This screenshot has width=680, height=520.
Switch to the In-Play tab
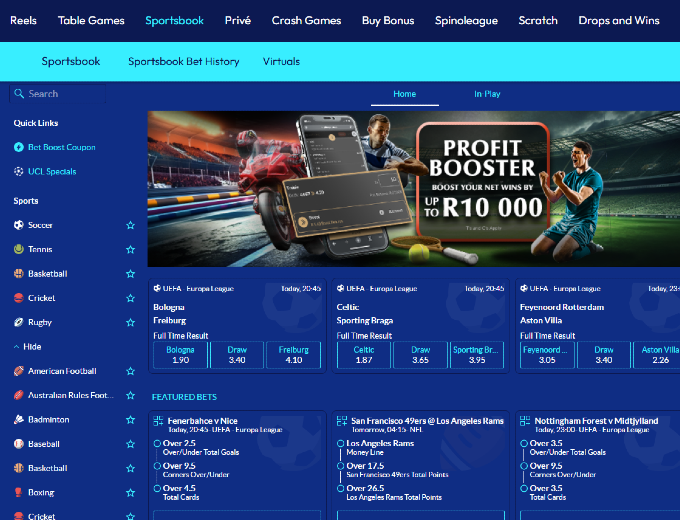click(487, 94)
